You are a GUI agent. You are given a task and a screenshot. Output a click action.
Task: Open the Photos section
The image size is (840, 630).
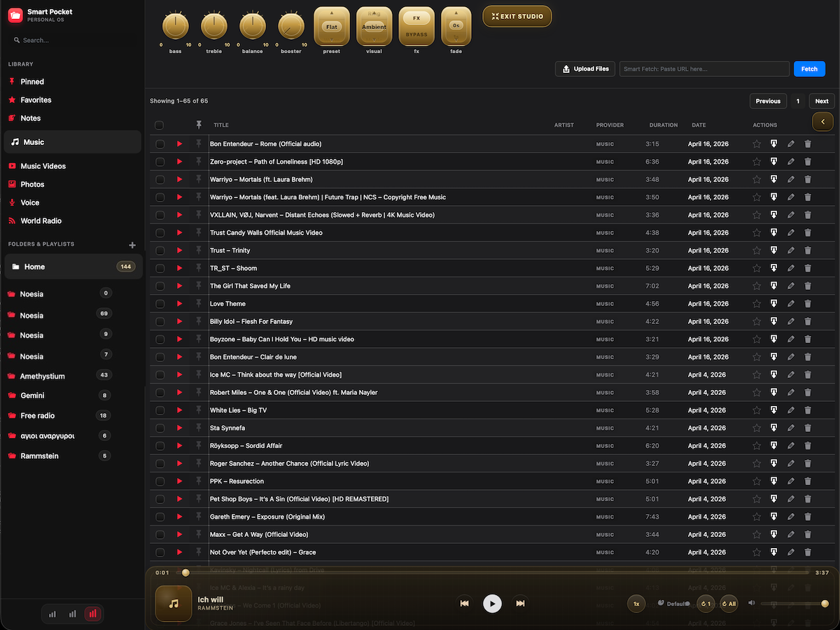[32, 184]
